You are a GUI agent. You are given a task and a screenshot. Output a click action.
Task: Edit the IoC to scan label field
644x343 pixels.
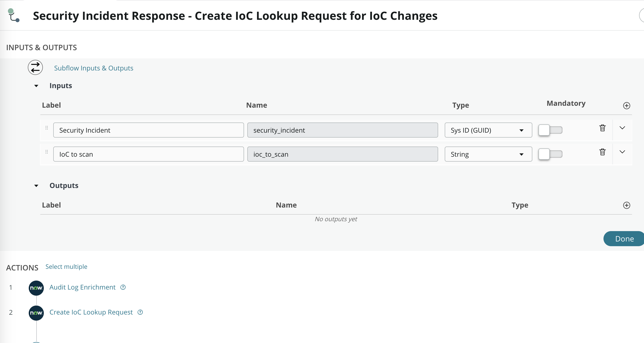click(148, 154)
